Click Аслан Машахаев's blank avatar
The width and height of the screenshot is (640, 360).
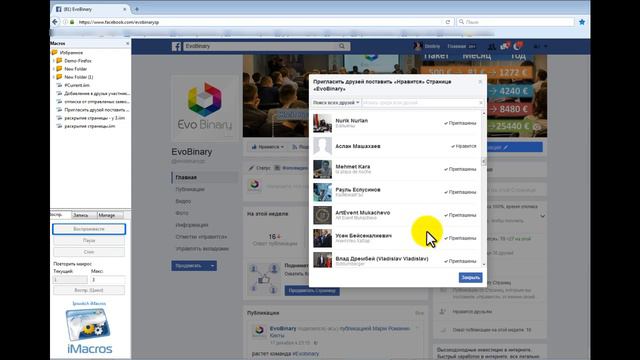pyautogui.click(x=322, y=146)
